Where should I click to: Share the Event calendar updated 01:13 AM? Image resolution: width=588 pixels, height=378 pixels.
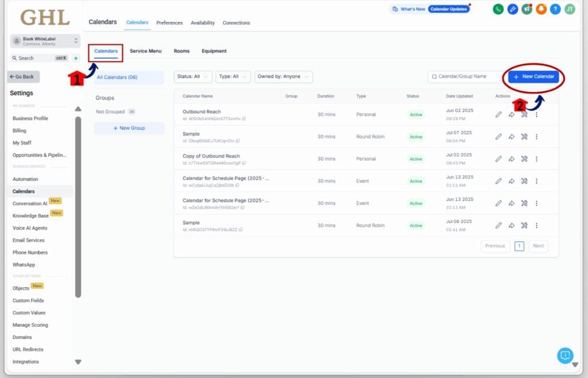512,203
